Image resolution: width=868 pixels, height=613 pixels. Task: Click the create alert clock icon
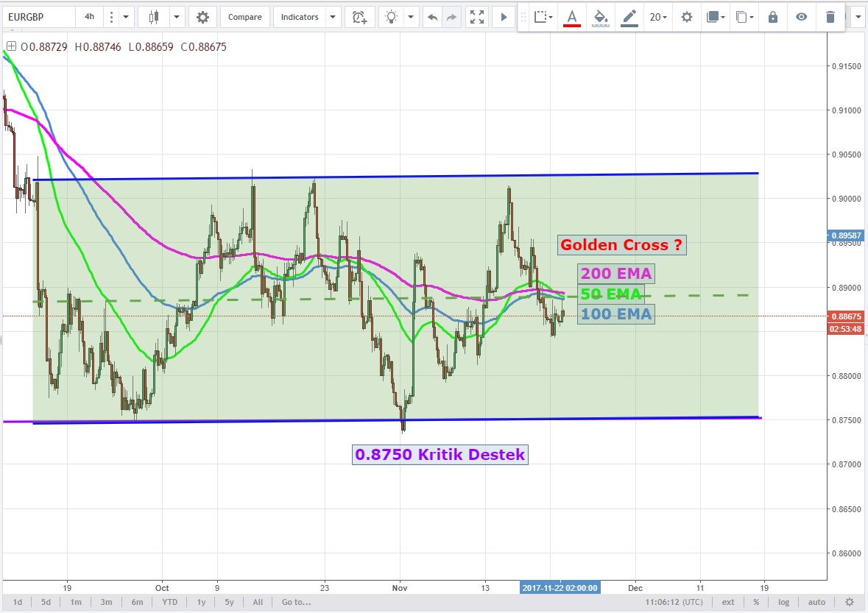coord(359,17)
